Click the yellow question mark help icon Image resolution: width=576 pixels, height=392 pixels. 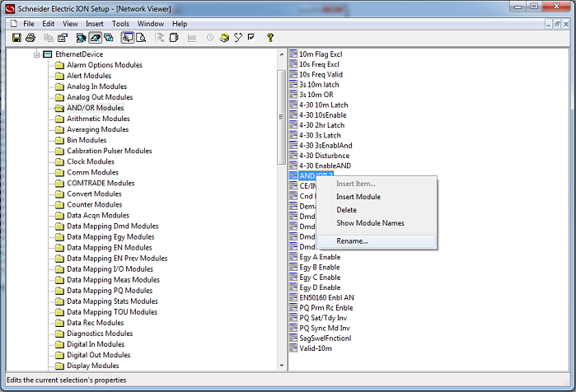tap(270, 37)
